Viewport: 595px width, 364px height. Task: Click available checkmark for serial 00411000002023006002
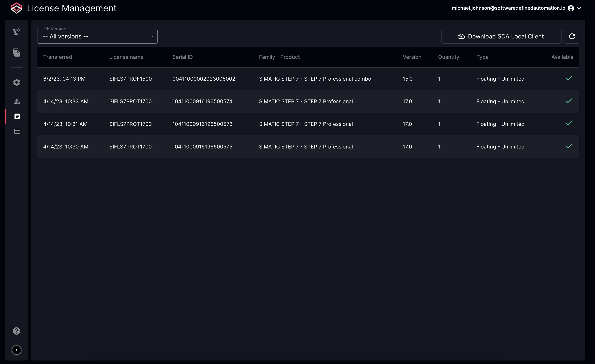569,78
